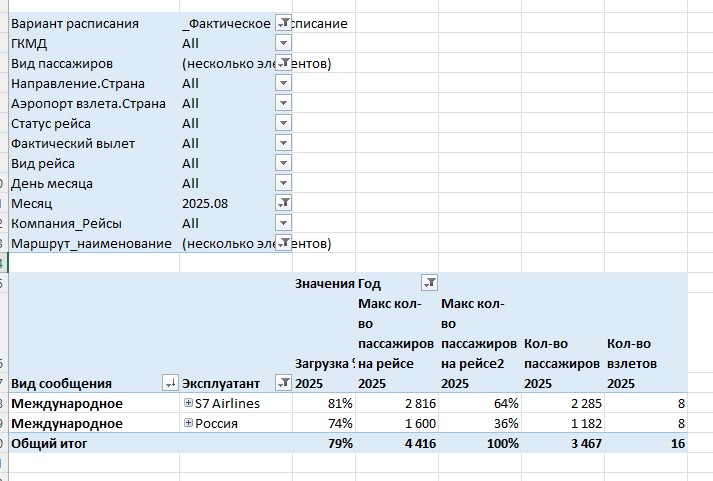Select the Общий итог row label
The image size is (713, 481).
49,443
